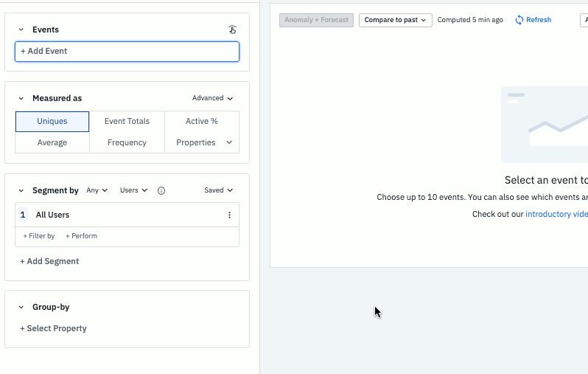Click the info icon next to Users
The height and width of the screenshot is (374, 588).
[x=161, y=190]
